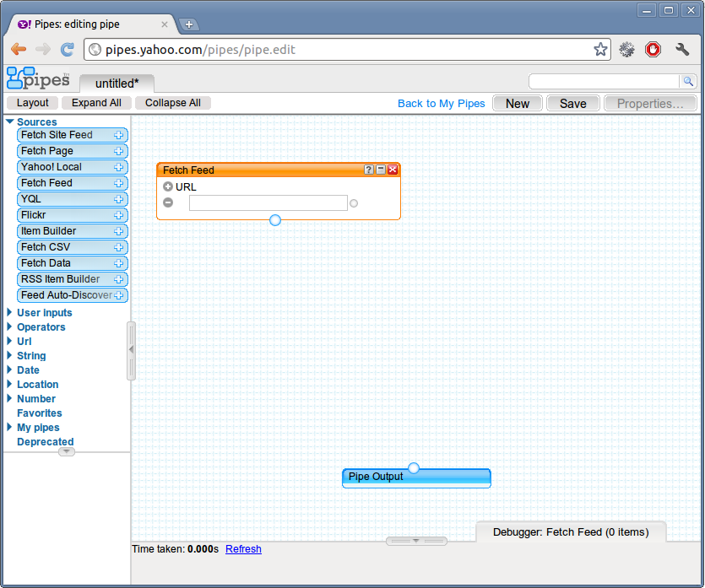Add Fetch Feed module via plus icon
This screenshot has width=705, height=588.
[x=119, y=183]
